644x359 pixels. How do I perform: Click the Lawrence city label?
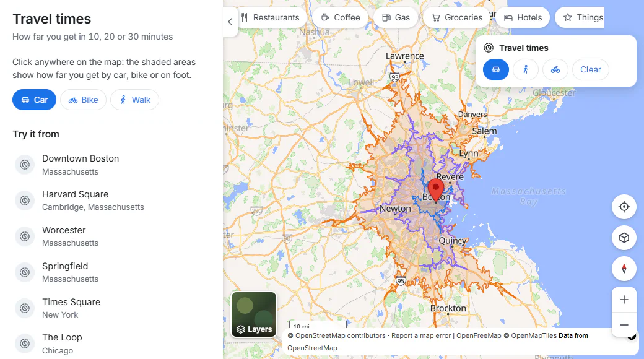(404, 56)
